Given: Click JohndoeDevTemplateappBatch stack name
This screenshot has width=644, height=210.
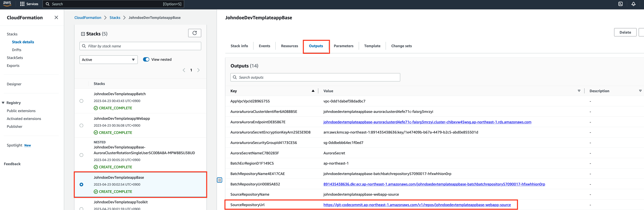Looking at the screenshot, I should point(119,94).
